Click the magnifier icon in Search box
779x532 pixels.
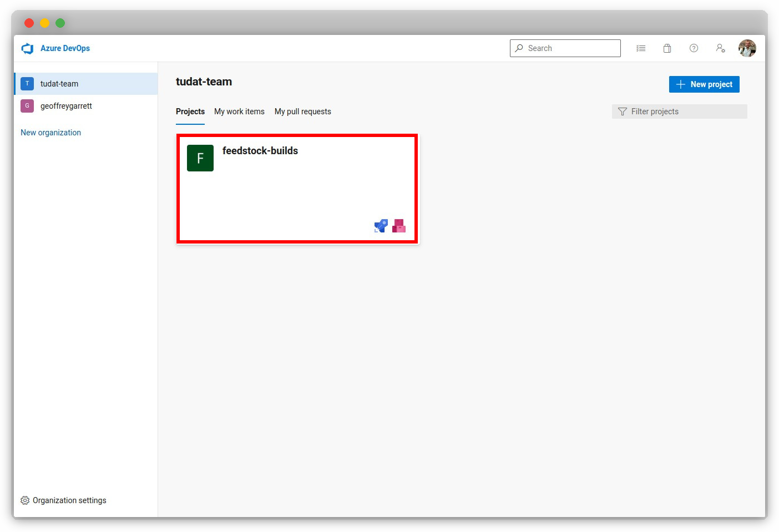pos(519,48)
